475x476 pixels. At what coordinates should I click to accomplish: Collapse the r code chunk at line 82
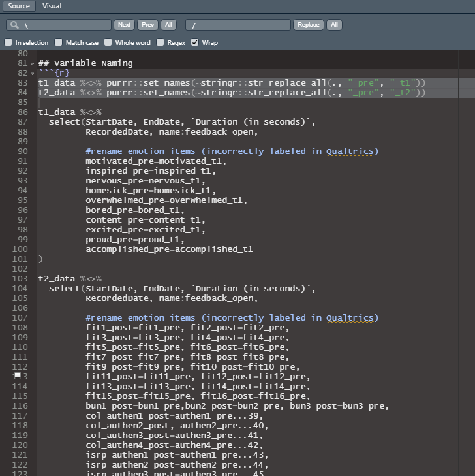[32, 74]
